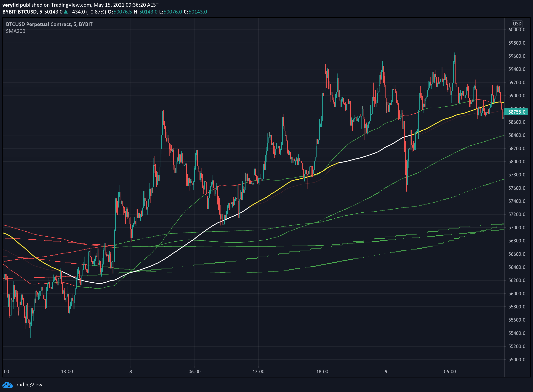Screen dimensions: 533x392
Task: Click the O:50076.5 open value
Action: [x=120, y=12]
